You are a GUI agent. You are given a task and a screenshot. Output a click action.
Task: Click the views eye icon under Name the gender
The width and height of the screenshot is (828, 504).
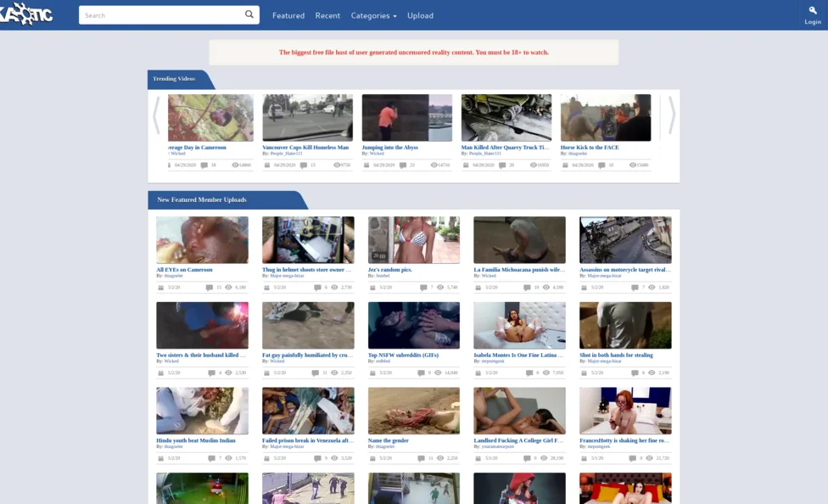coord(440,458)
